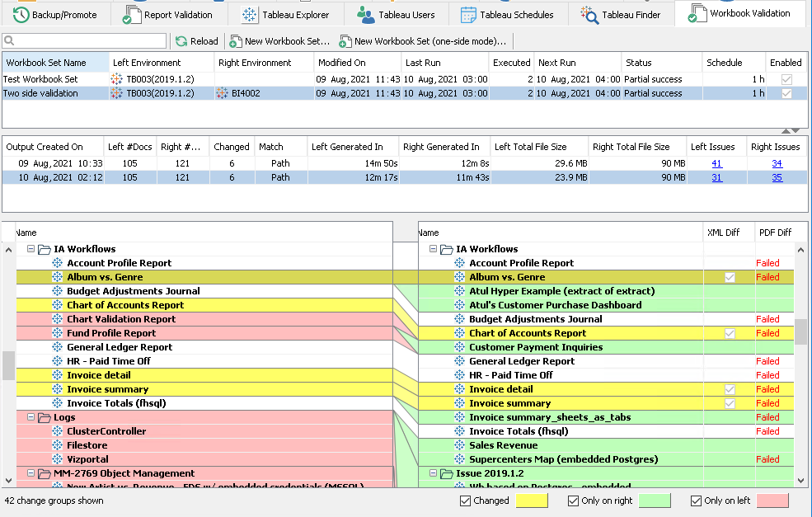Toggle Enabled checkbox for Test Workbook Set
812x517 pixels.
pos(786,79)
